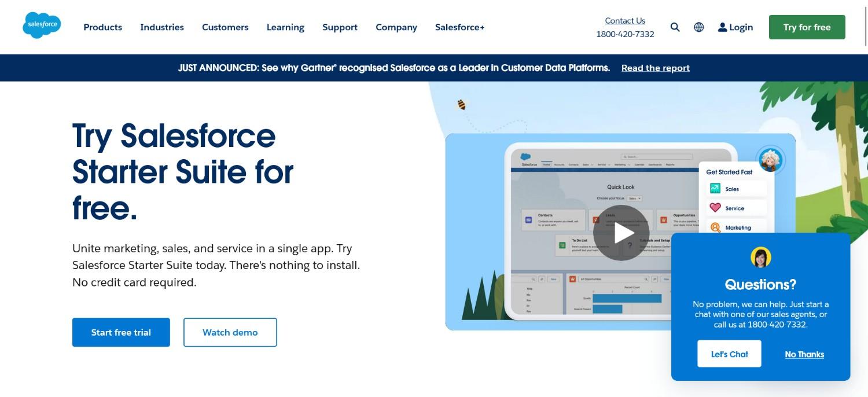
Task: Open the Industries menu
Action: click(x=162, y=27)
